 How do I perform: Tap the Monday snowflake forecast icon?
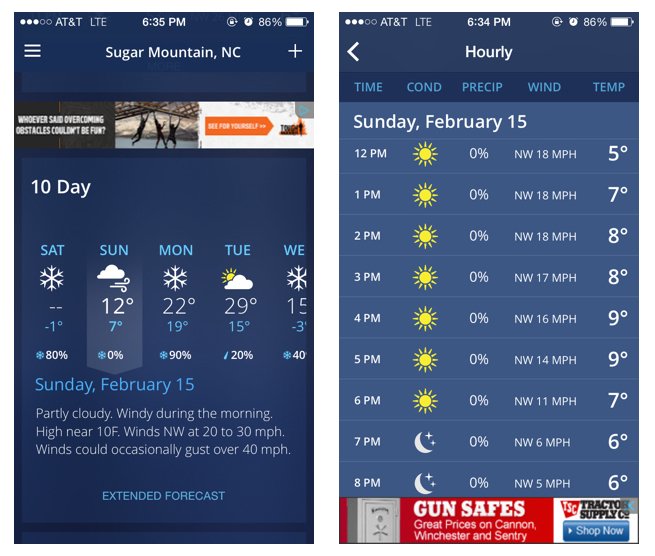click(176, 278)
